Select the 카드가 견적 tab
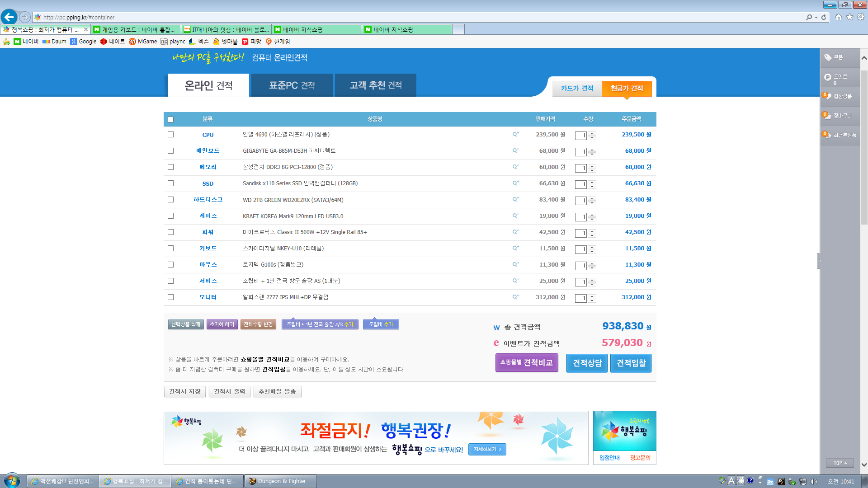Image resolution: width=868 pixels, height=488 pixels. coord(577,88)
